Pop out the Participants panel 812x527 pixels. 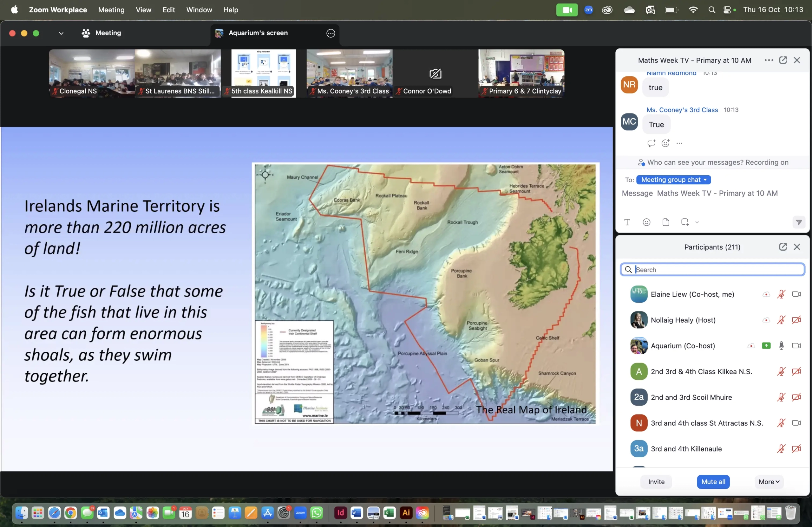click(x=783, y=247)
